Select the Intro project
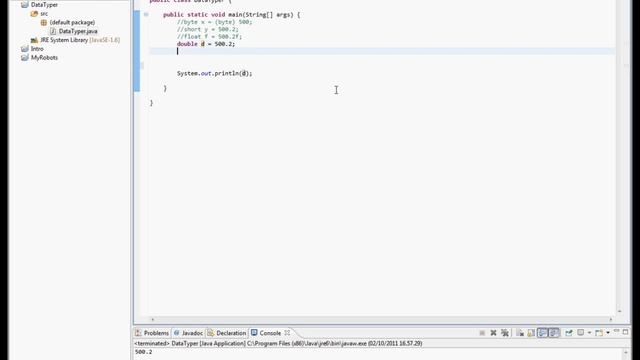 click(x=37, y=49)
